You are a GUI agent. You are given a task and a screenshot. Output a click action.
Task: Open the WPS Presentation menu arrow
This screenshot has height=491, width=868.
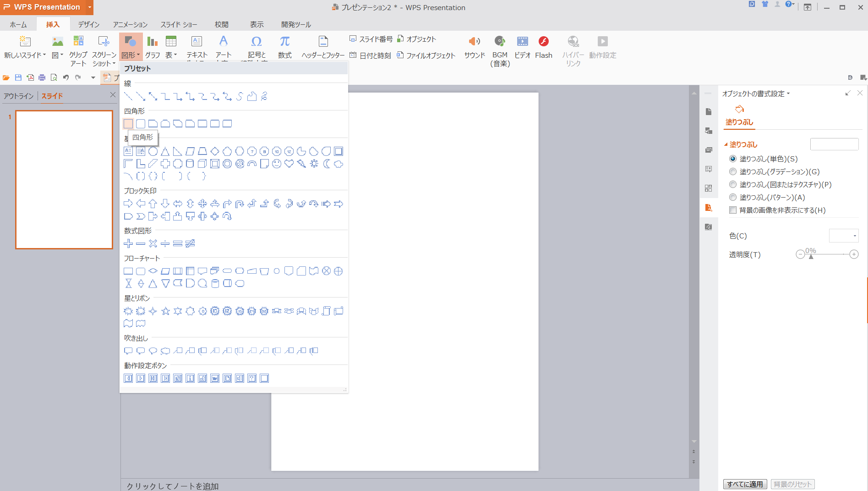tap(90, 7)
